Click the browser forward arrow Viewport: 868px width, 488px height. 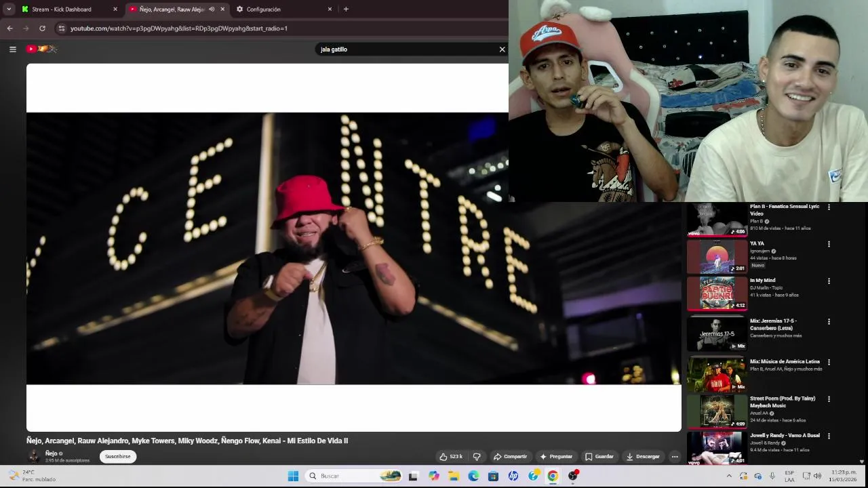pos(26,28)
